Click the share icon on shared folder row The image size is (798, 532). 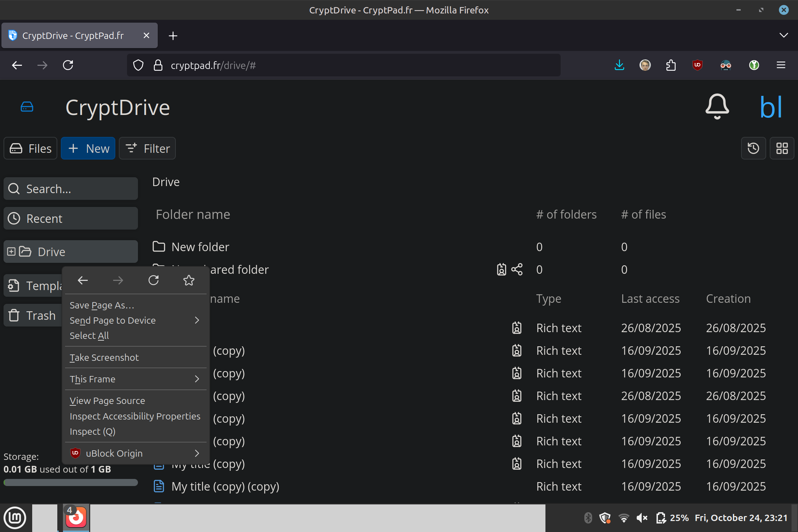pyautogui.click(x=517, y=270)
